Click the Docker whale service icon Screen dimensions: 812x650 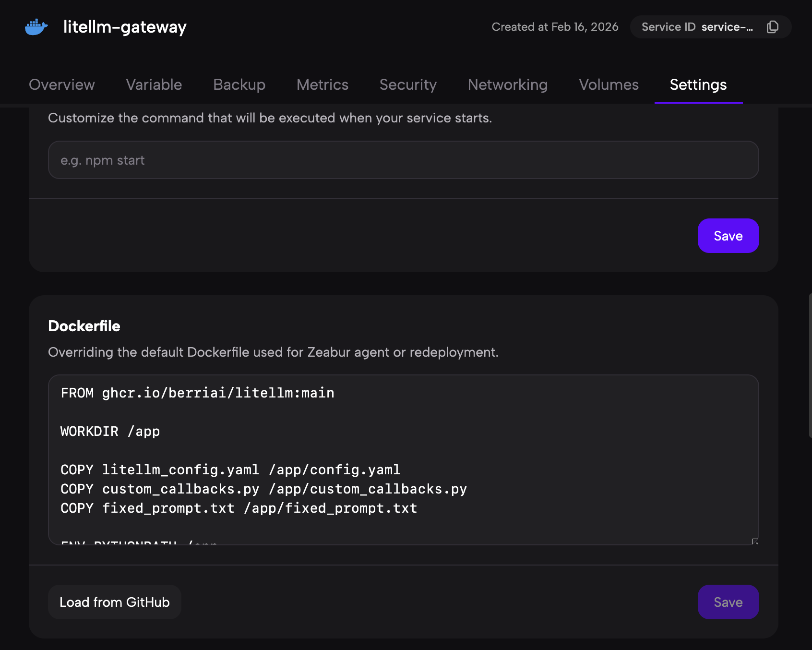pyautogui.click(x=36, y=27)
